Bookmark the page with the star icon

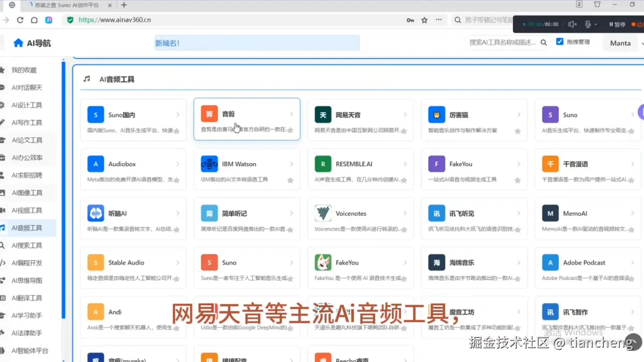coord(423,19)
